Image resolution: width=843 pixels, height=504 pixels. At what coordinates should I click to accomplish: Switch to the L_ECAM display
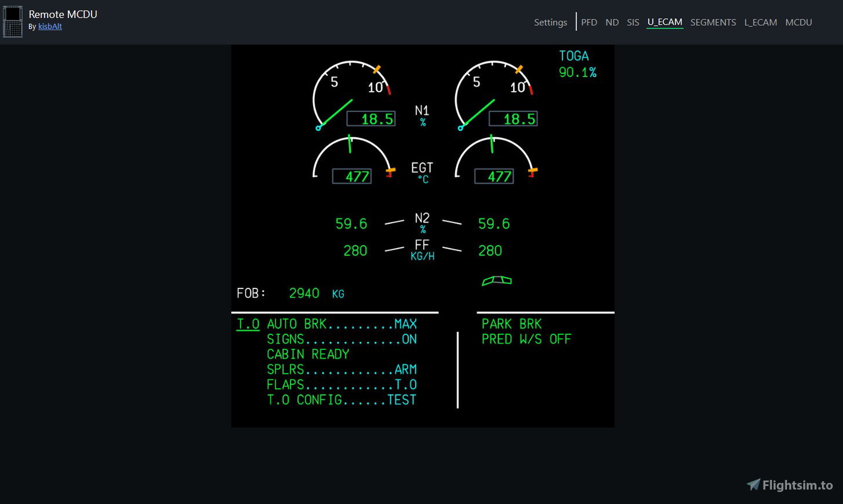(760, 22)
